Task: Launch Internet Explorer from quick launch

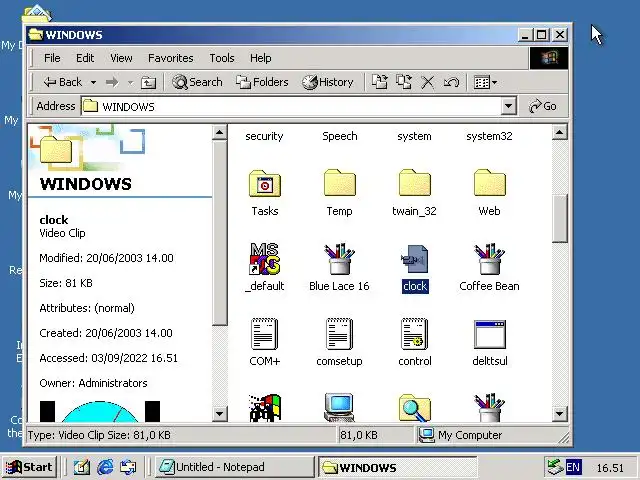Action: pos(105,467)
